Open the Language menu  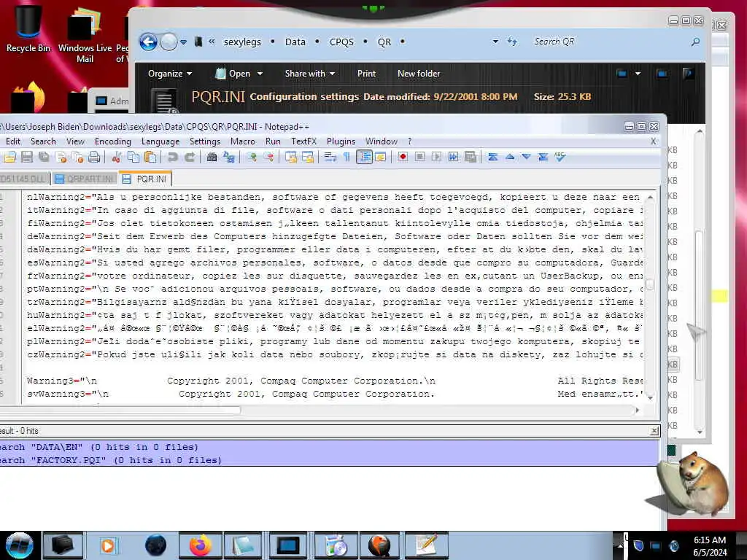pyautogui.click(x=160, y=141)
